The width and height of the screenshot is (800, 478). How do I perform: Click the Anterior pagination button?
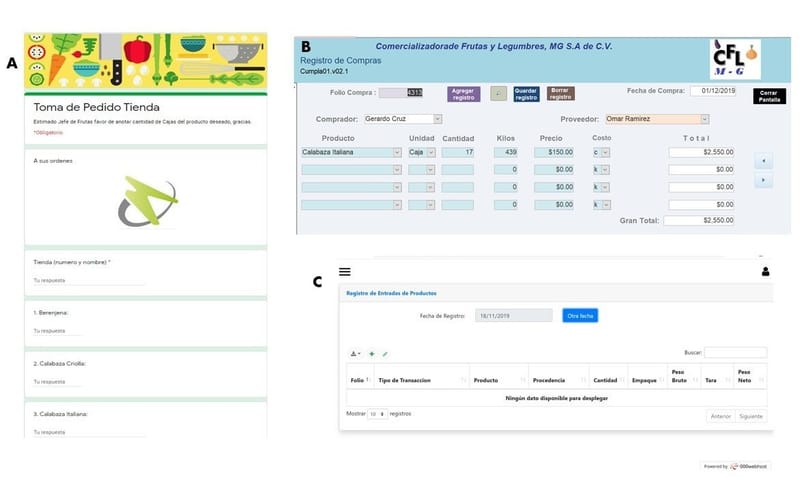point(721,416)
